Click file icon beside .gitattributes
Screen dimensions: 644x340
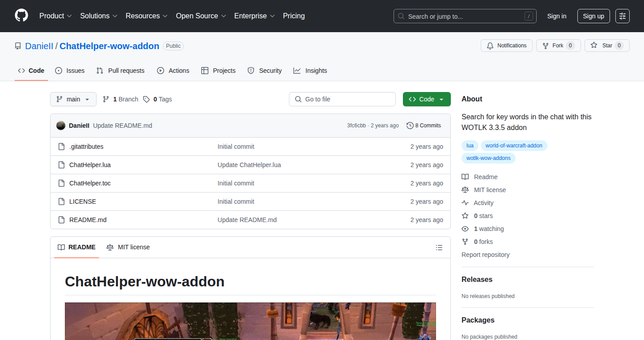62,147
